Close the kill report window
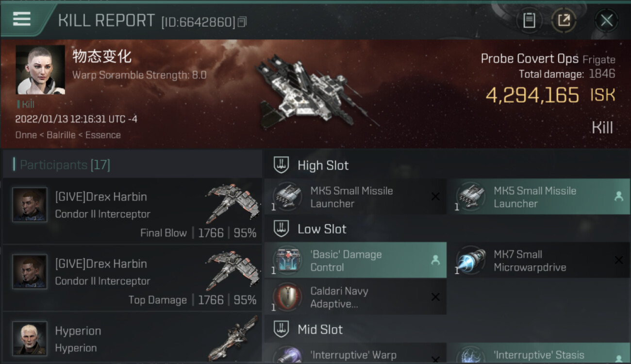Image resolution: width=631 pixels, height=364 pixels. (606, 20)
